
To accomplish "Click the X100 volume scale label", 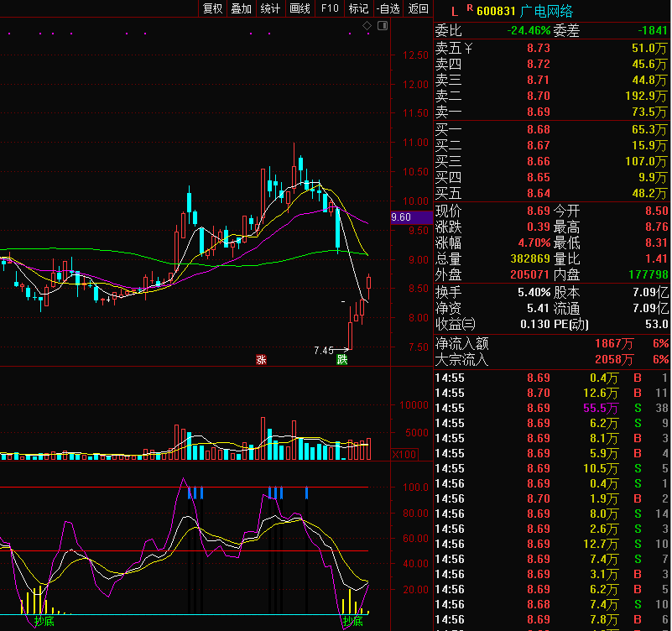I will (x=405, y=454).
